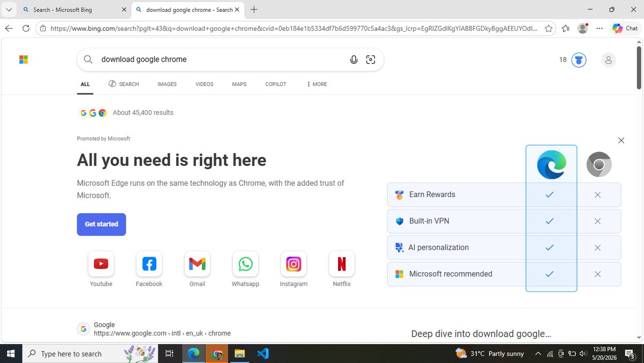
Task: Open Edge Settings and more ellipsis
Action: pyautogui.click(x=599, y=28)
